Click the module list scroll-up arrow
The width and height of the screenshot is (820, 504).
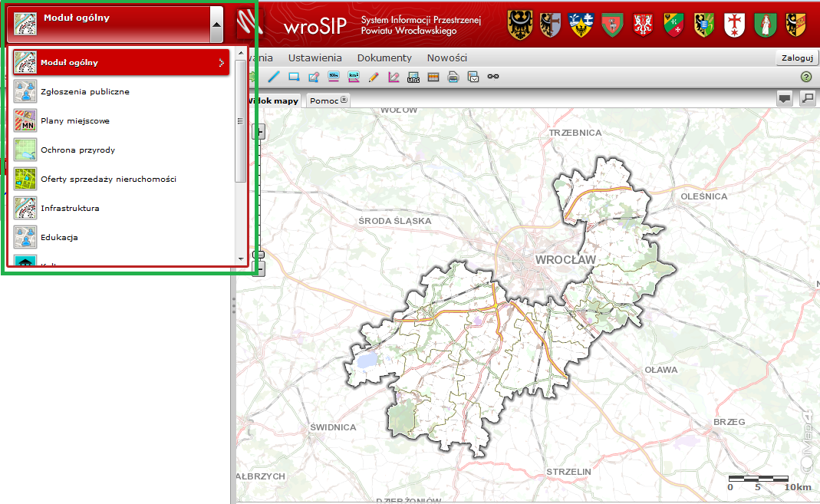[x=241, y=54]
